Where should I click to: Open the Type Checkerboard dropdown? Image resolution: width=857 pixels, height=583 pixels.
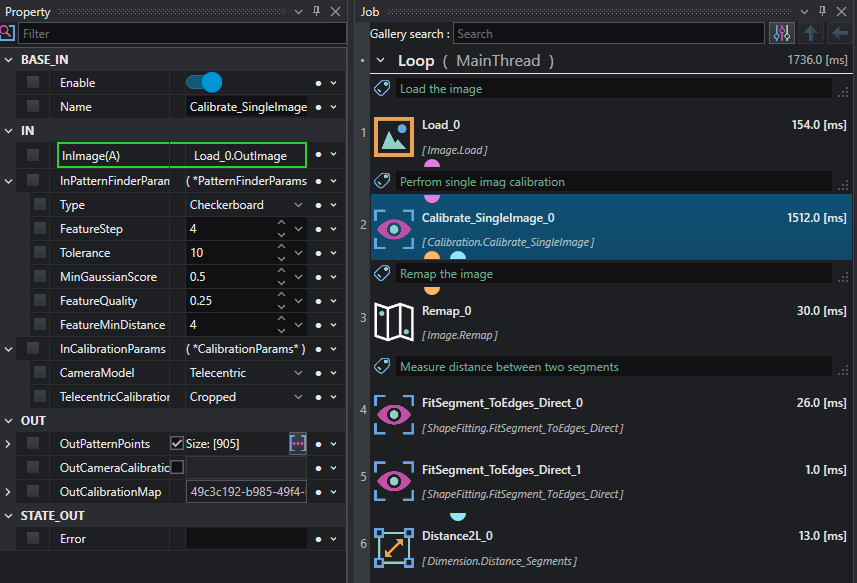point(245,205)
